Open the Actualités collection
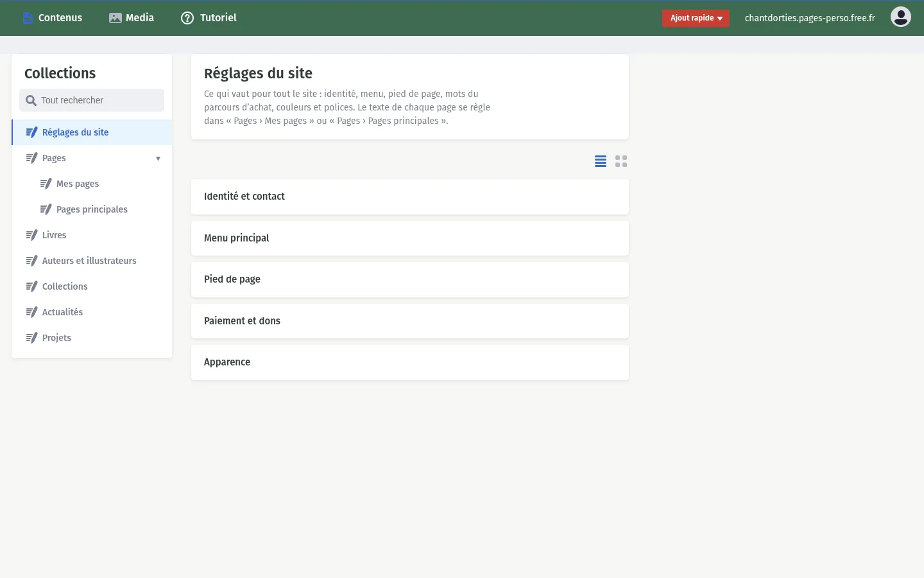924x578 pixels. pyautogui.click(x=92, y=312)
